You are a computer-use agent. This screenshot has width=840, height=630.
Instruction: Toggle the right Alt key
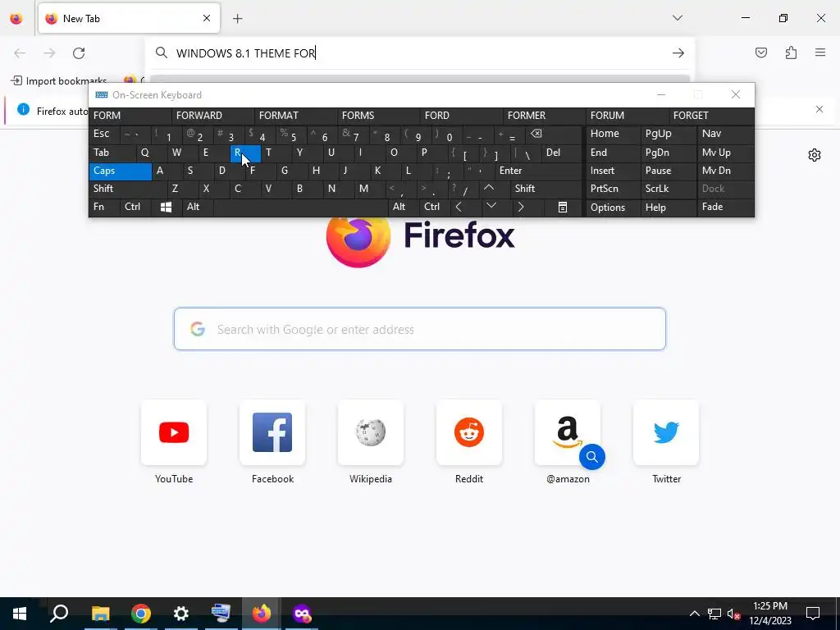404,207
